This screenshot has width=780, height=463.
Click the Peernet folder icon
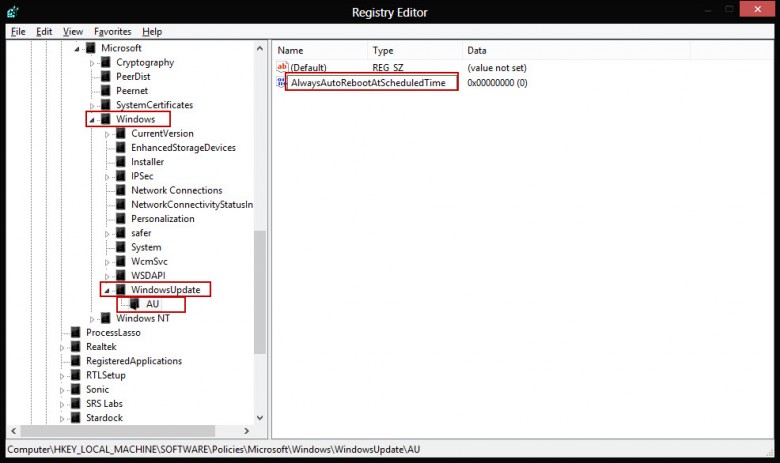click(105, 91)
